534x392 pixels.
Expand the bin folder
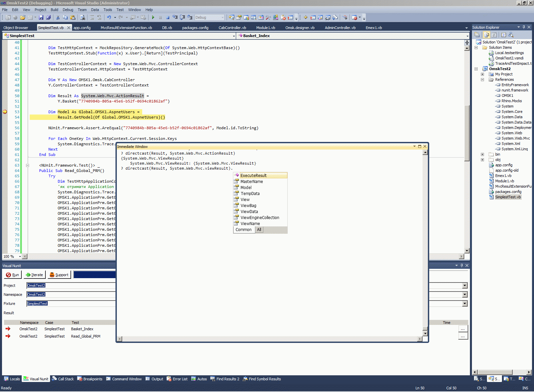pos(483,154)
